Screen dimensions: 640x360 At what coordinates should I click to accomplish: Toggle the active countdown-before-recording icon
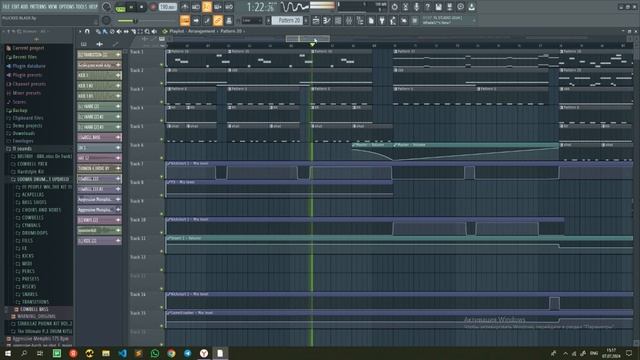point(207,7)
